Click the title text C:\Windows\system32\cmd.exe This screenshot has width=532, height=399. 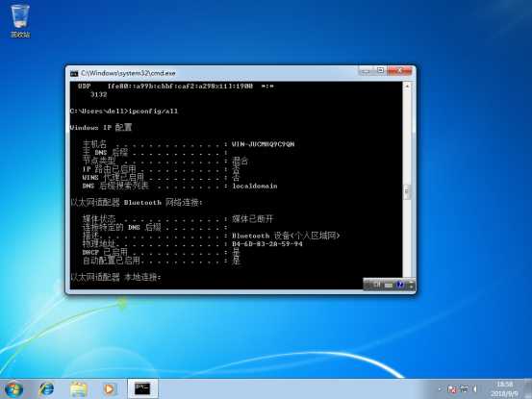click(128, 73)
